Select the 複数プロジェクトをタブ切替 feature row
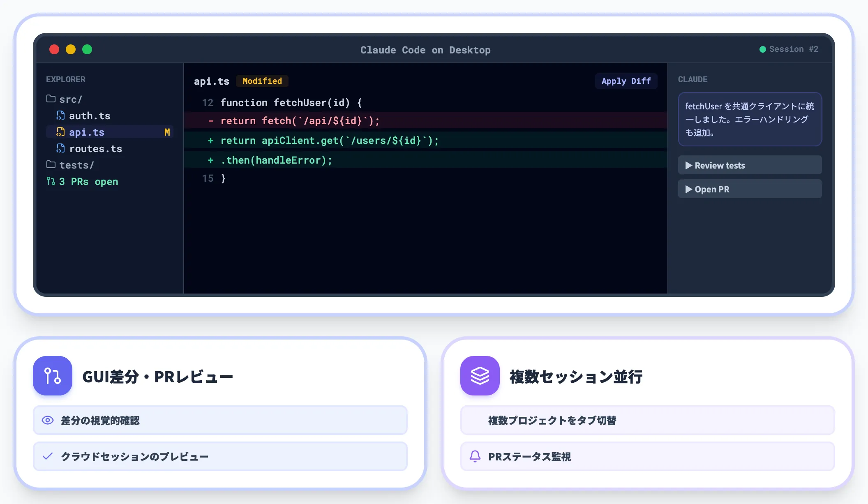This screenshot has width=868, height=504. [x=648, y=420]
